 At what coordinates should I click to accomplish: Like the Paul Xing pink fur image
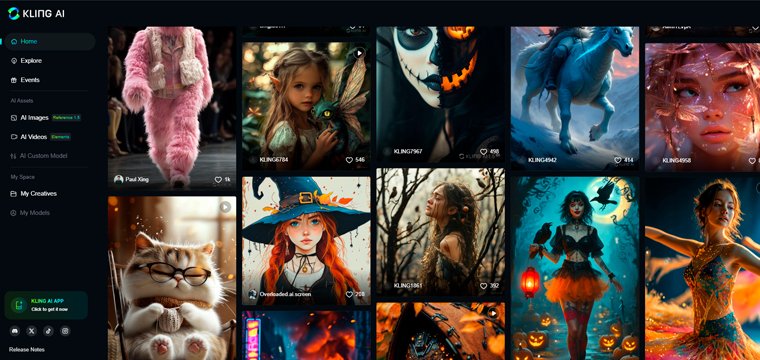tap(218, 179)
